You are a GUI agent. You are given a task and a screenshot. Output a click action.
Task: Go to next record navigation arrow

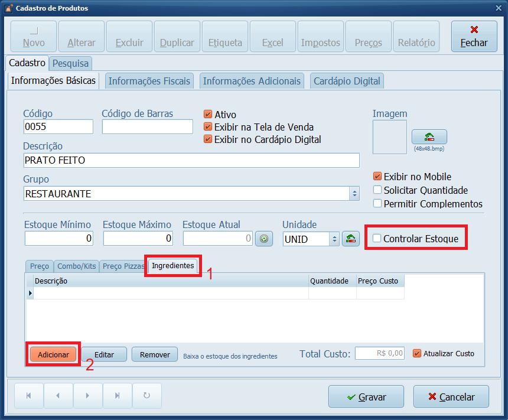tap(88, 396)
